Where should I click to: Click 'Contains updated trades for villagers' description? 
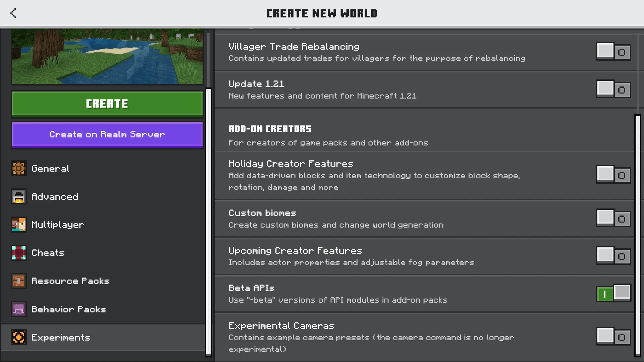pos(377,58)
